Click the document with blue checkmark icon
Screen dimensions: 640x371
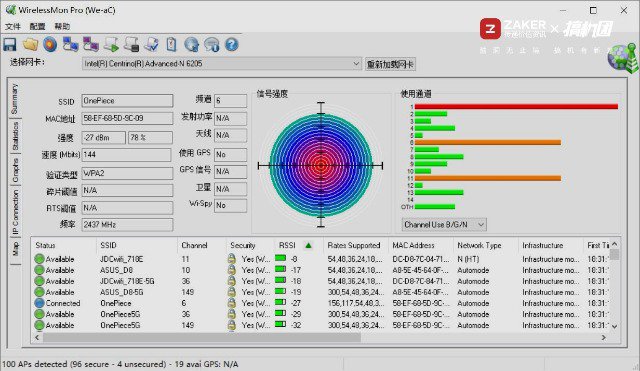(151, 44)
